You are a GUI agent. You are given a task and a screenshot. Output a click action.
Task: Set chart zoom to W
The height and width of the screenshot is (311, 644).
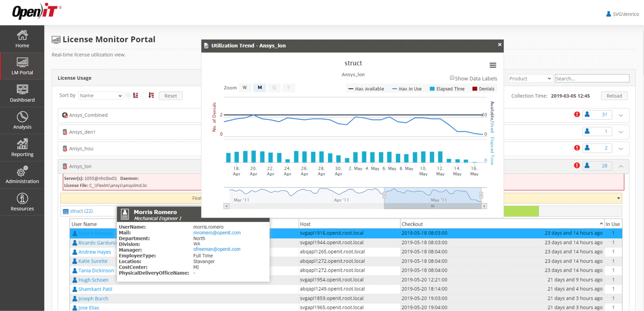tap(245, 88)
